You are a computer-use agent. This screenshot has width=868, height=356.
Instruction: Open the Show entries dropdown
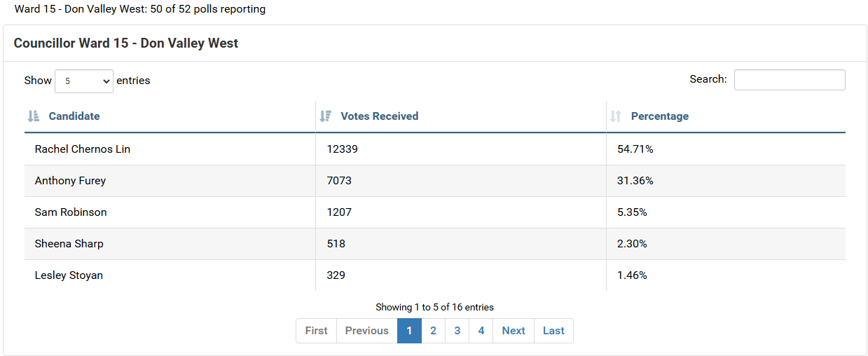coord(84,81)
